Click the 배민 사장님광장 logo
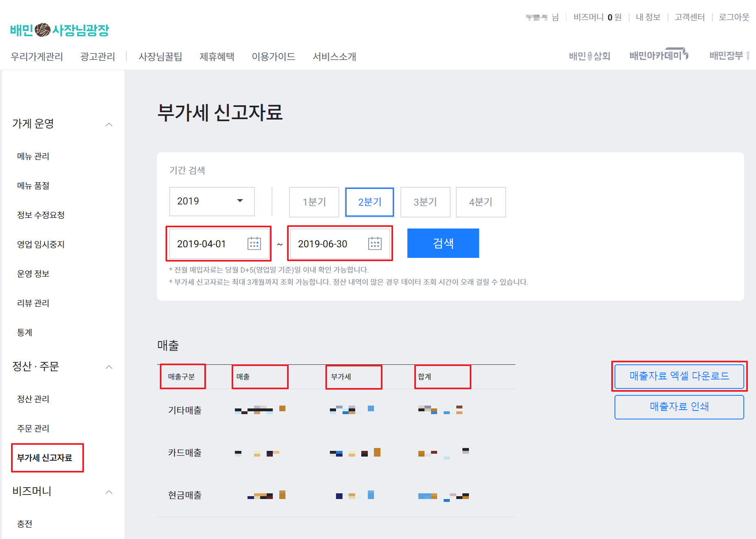Screen dimensions: 756x539 pos(60,30)
